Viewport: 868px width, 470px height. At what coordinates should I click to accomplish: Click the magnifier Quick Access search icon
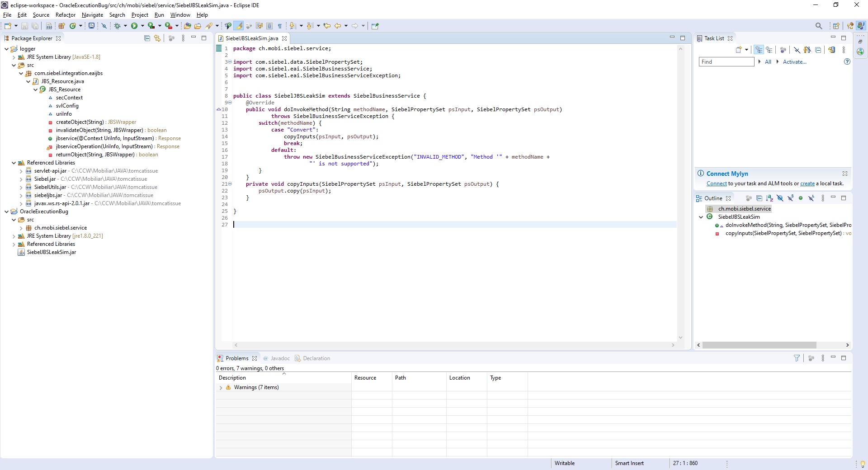[819, 26]
